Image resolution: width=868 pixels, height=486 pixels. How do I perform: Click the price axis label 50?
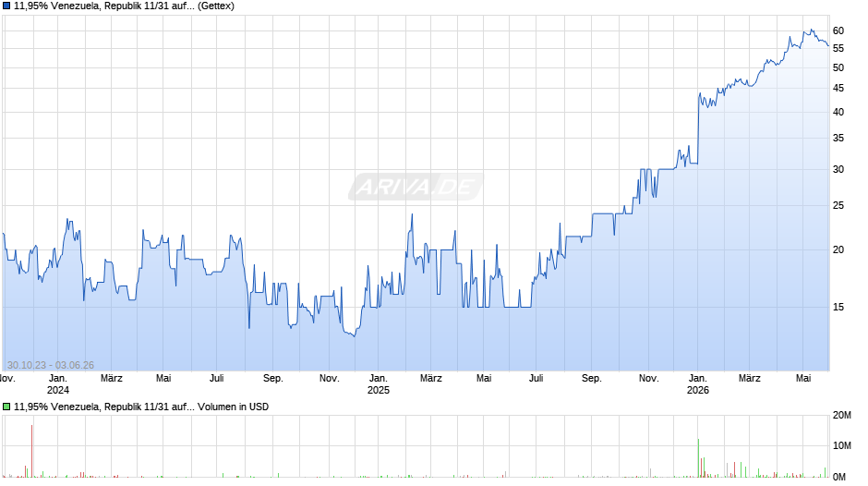pos(838,67)
